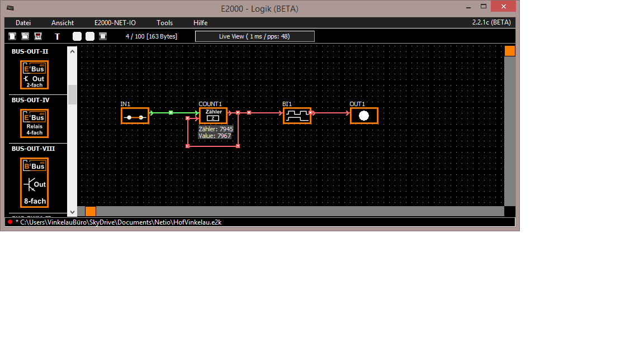The height and width of the screenshot is (362, 644).
Task: Click the red node on the wire just left of BI1
Action: coord(249,112)
